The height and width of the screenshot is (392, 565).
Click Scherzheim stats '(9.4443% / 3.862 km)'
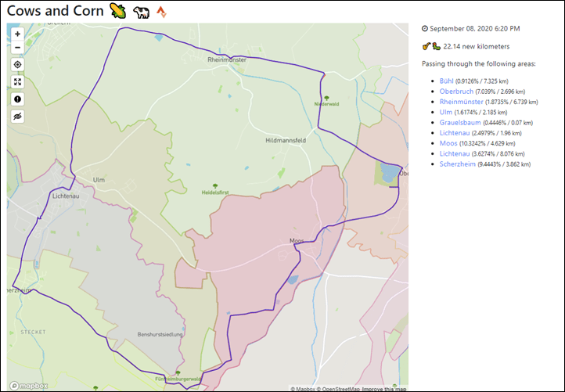point(504,164)
